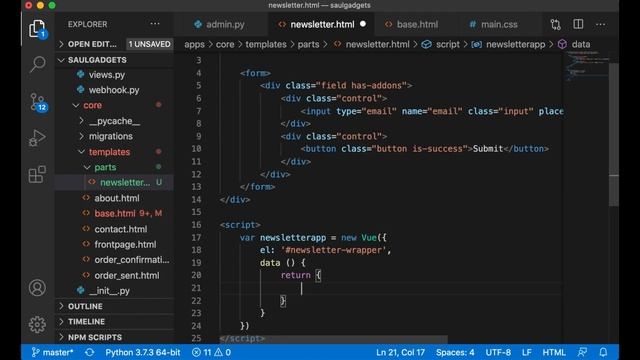Click the Open Changes compare icon
Screen dimensions: 640x360
point(556,24)
